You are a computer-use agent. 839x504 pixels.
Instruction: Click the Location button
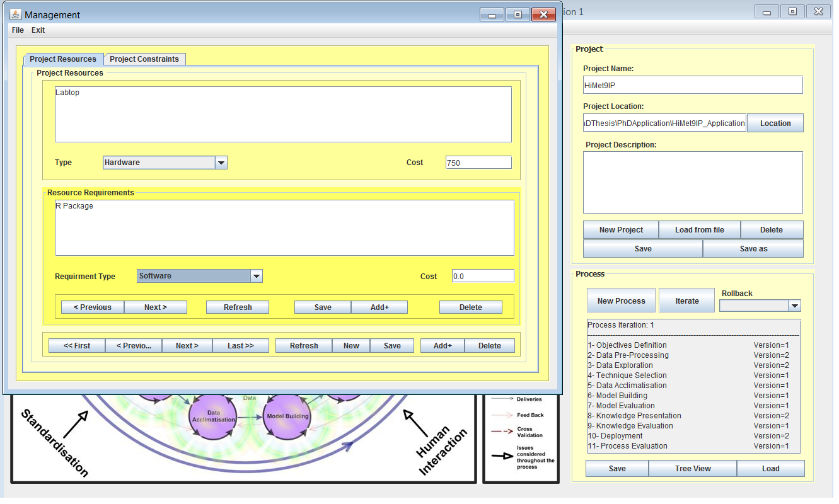coord(775,123)
